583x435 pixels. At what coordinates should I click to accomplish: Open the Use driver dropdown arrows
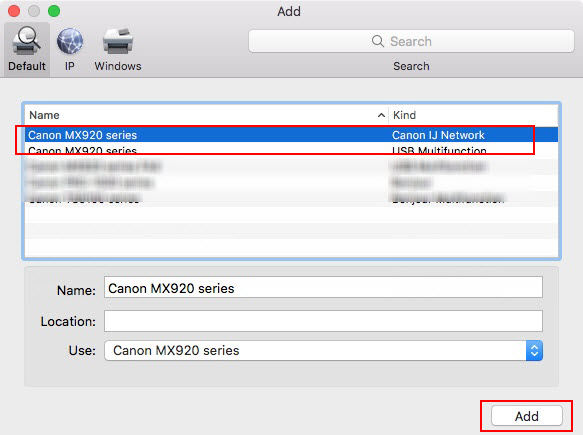(534, 350)
